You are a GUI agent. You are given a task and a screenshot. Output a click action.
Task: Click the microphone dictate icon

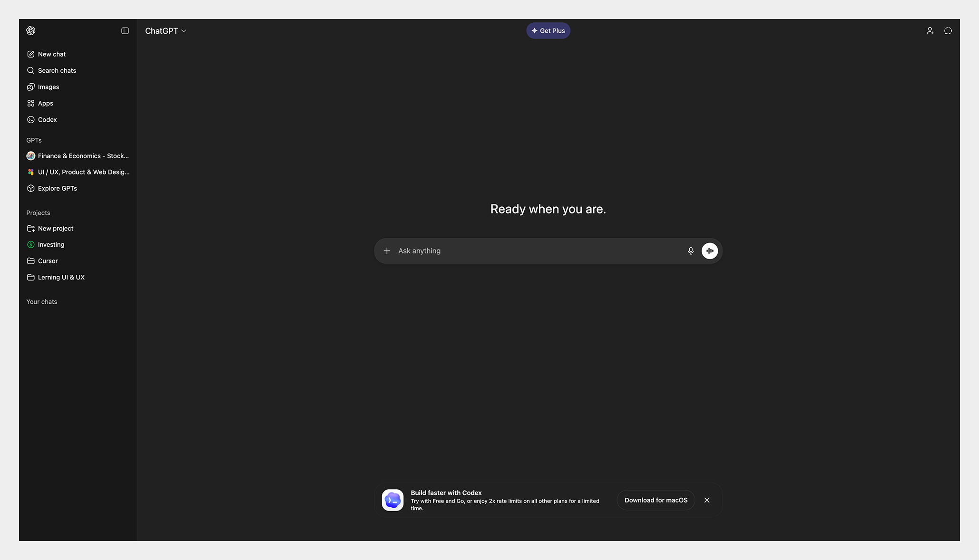(691, 251)
